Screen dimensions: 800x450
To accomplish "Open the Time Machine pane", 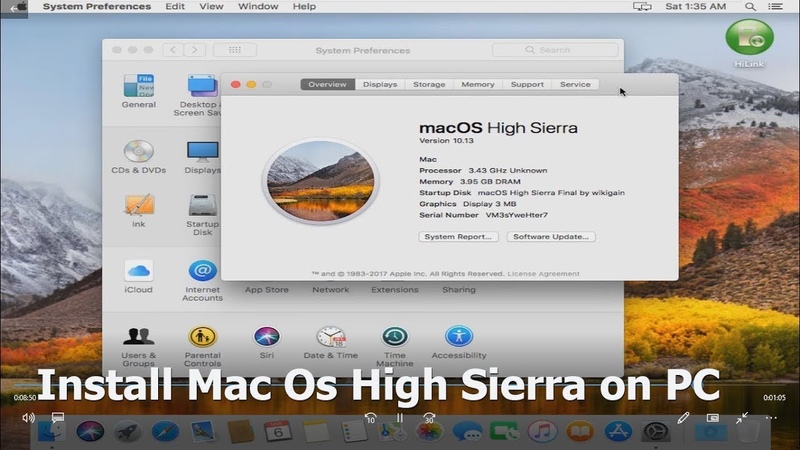I will pos(395,346).
